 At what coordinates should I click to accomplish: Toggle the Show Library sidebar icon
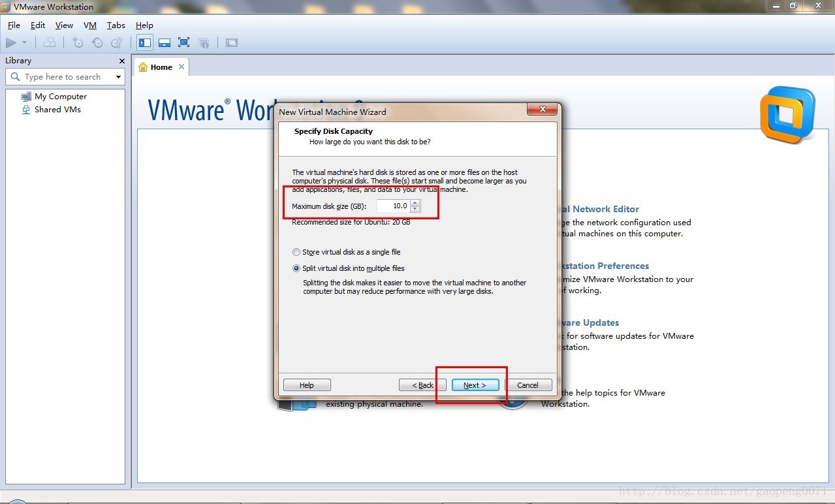[145, 42]
